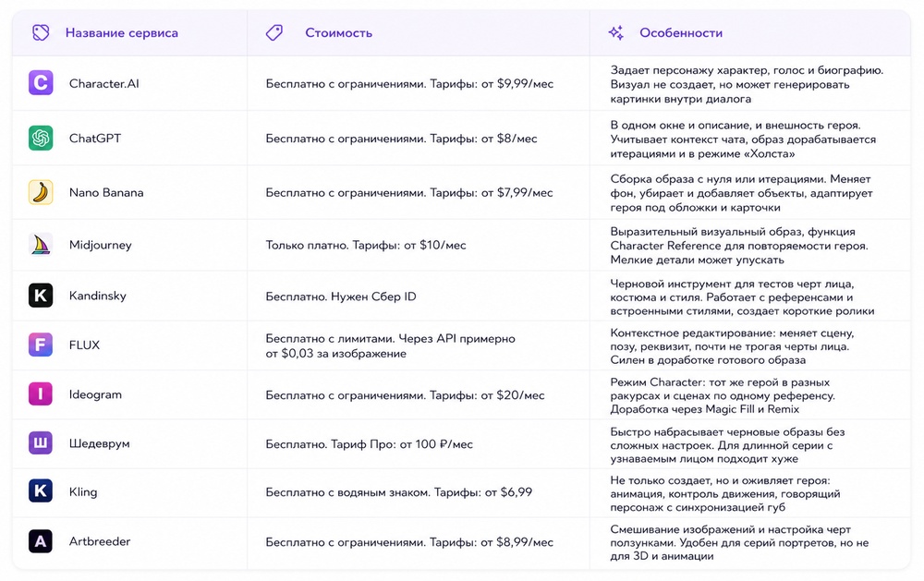Click the Название сервиса column header
The width and height of the screenshot is (924, 581).
point(121,33)
